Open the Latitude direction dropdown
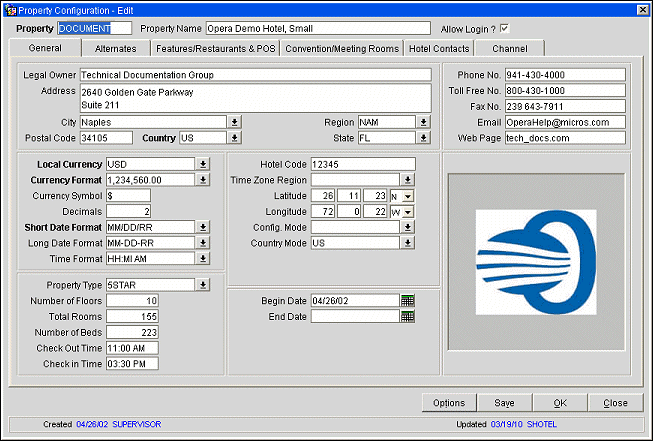Viewport: 653px width, 441px height. point(407,196)
